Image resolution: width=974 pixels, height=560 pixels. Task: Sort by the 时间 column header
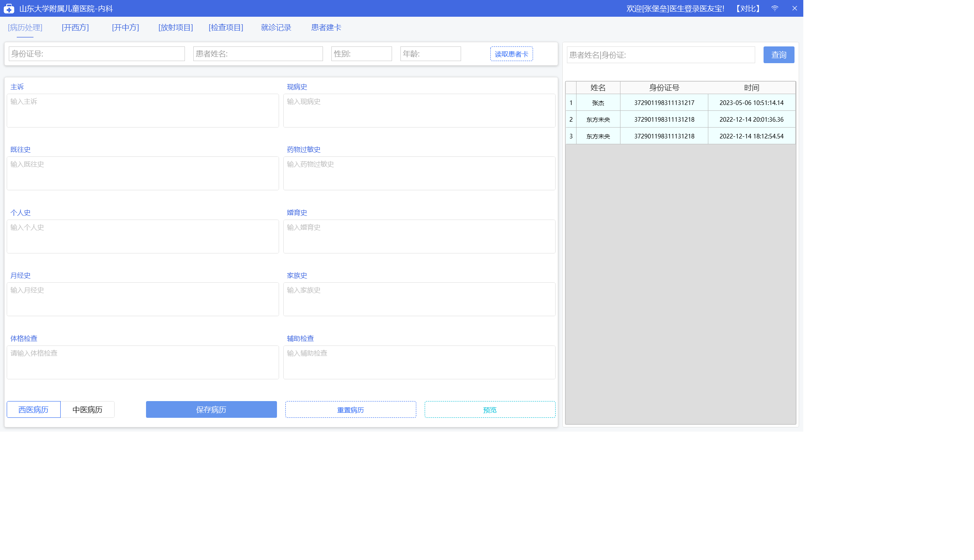tap(752, 88)
